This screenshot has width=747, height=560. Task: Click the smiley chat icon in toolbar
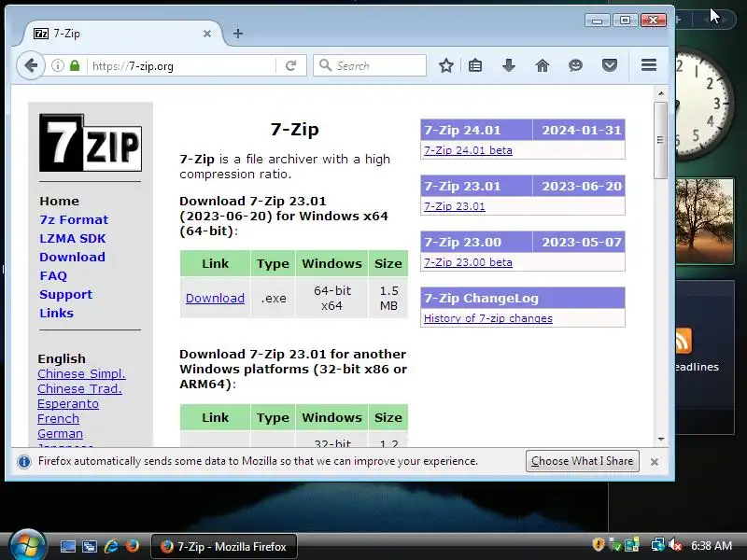[x=575, y=65]
